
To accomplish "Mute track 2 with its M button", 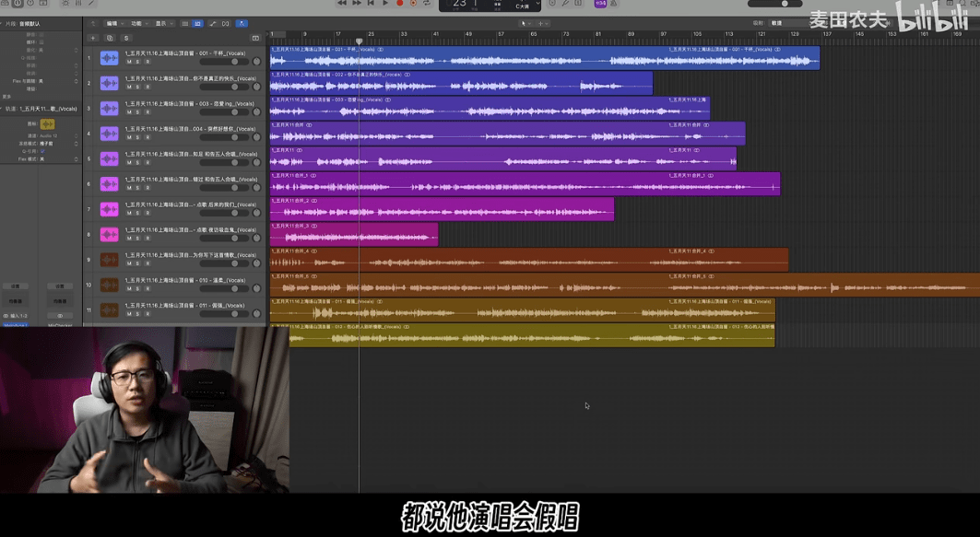I will click(x=129, y=87).
